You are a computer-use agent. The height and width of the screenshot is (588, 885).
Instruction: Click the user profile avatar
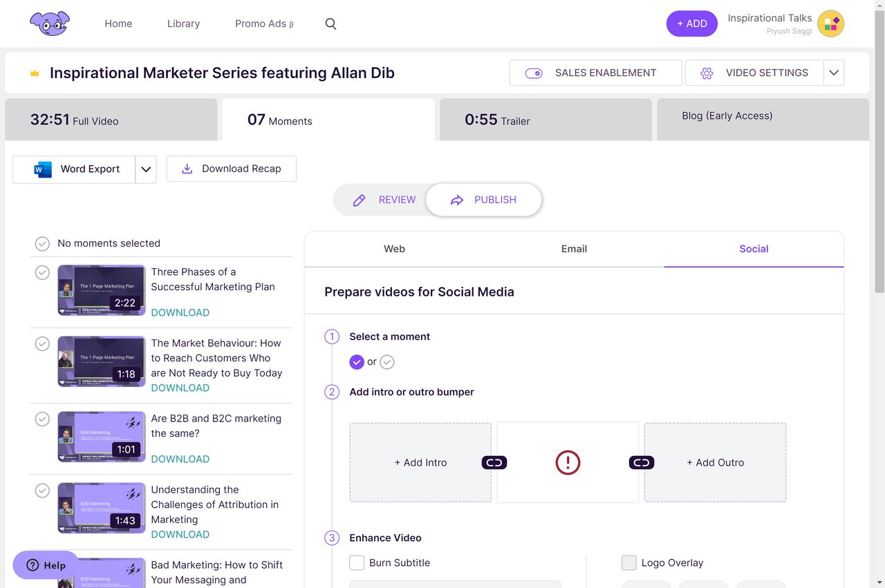(x=830, y=23)
